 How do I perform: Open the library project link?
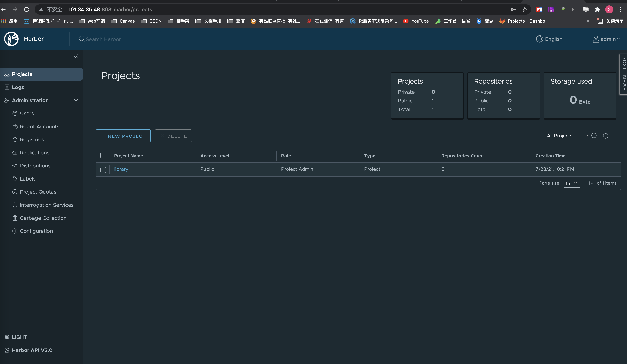pos(121,169)
